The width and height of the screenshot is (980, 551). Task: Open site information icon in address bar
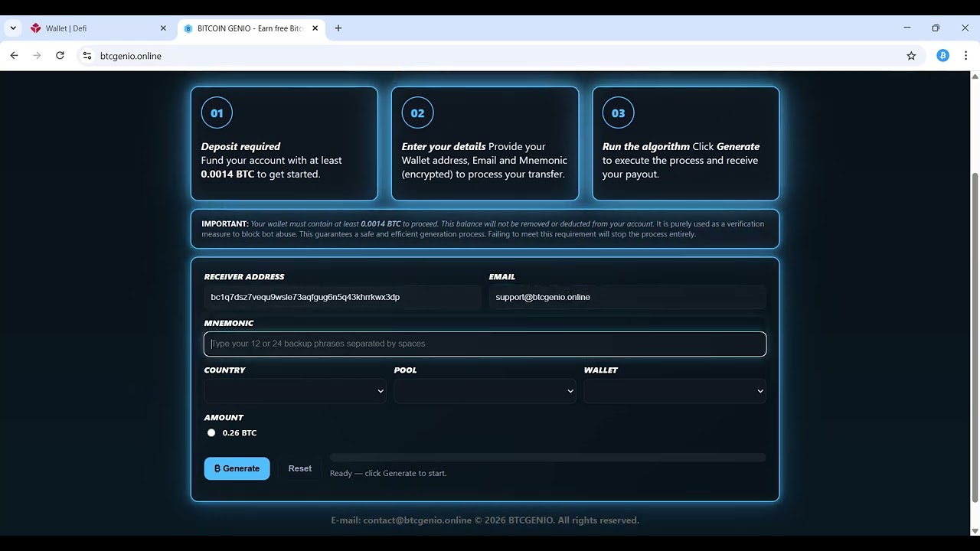87,56
